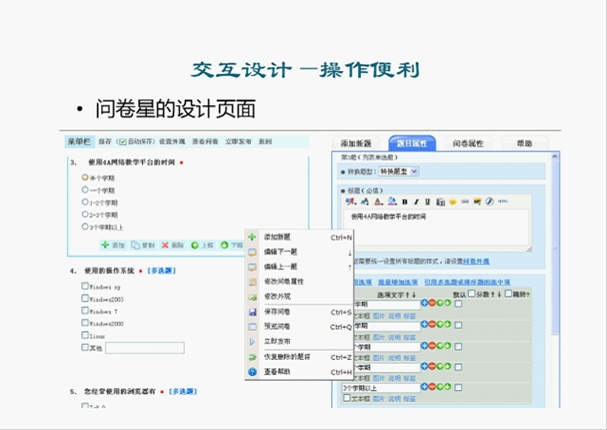Screen dimensions: 607x430
Task: Click 立即发布 in the left menu bar
Action: pyautogui.click(x=238, y=142)
